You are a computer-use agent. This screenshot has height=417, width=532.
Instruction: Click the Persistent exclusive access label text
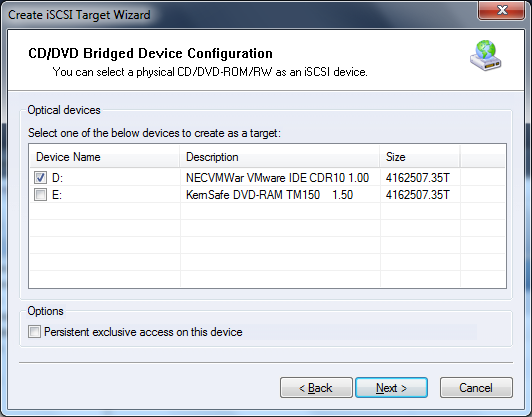point(143,332)
